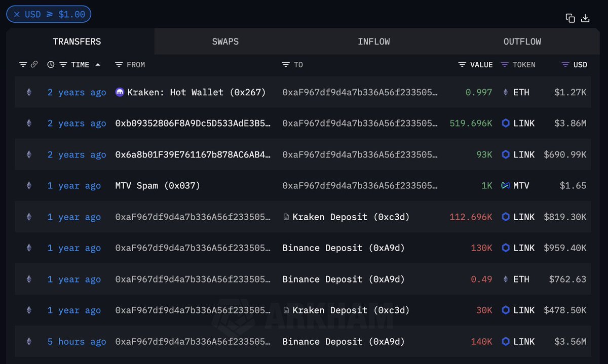
Task: Click LINK token icon in 519.696K row
Action: pyautogui.click(x=505, y=124)
